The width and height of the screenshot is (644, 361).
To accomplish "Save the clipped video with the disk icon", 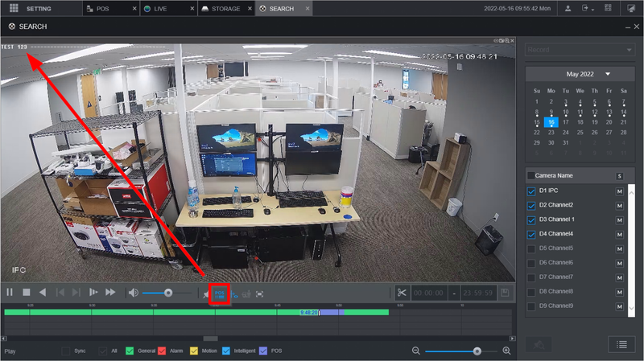I will pyautogui.click(x=506, y=293).
